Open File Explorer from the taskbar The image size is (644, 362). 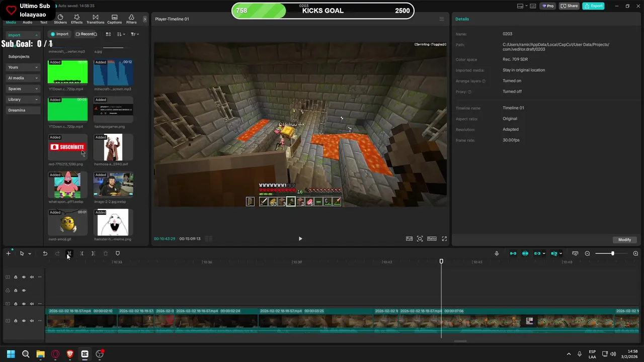(40, 354)
